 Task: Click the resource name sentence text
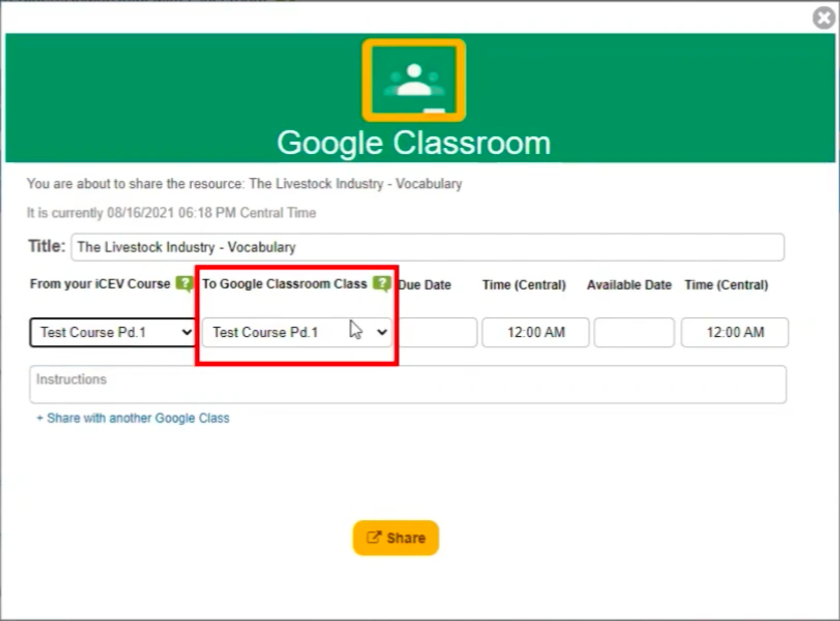click(244, 184)
